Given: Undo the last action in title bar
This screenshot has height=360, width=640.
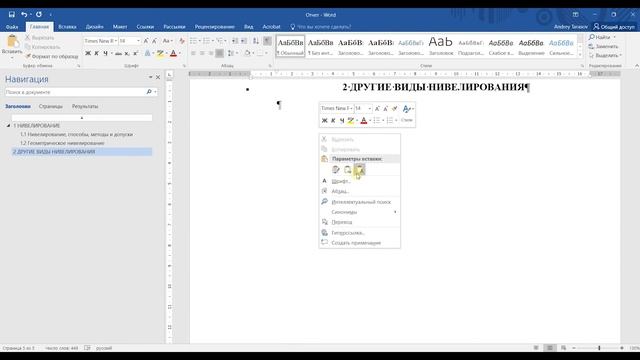Looking at the screenshot, I should coord(24,14).
